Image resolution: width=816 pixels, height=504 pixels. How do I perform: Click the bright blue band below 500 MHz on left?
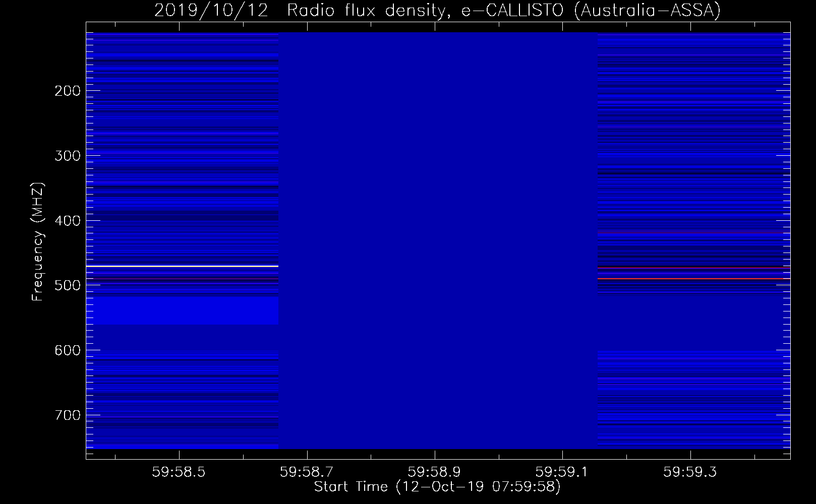182,310
